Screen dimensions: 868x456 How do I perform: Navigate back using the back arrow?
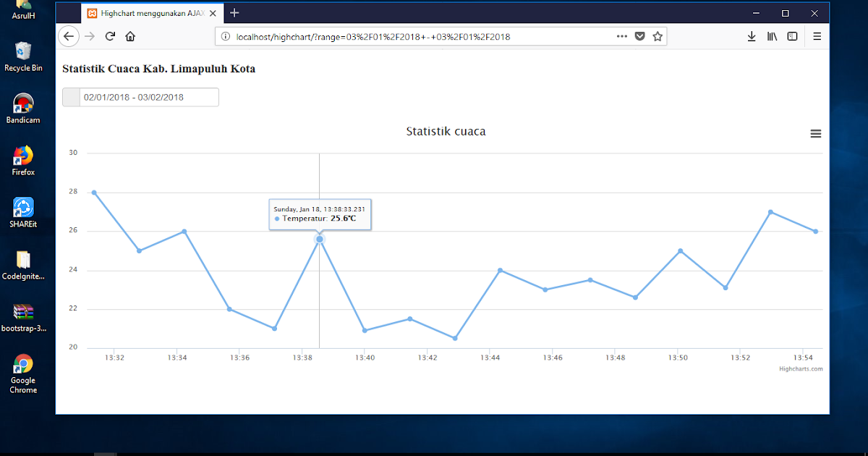[x=69, y=35]
